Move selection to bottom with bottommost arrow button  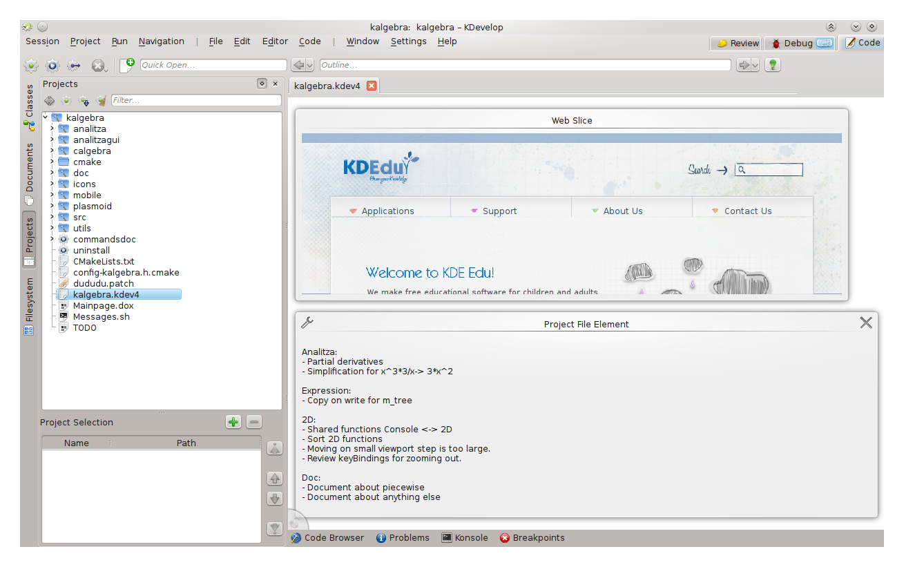pos(275,529)
